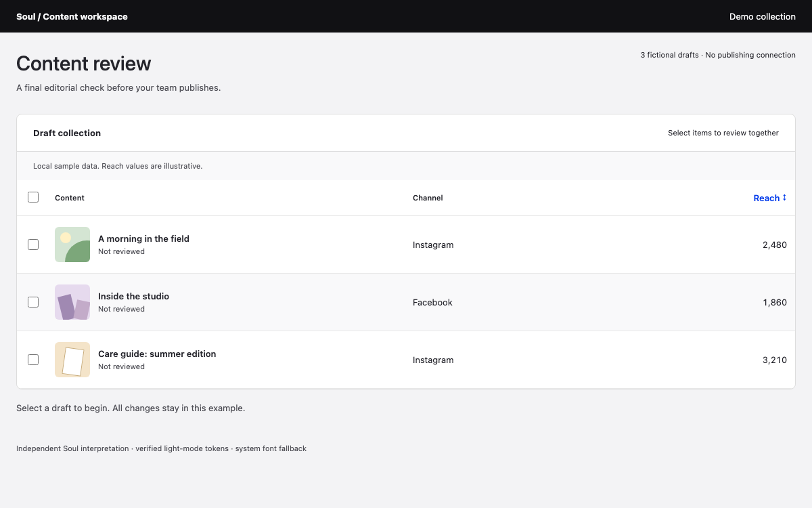The height and width of the screenshot is (508, 812).
Task: Check the 'Inside the studio' checkbox
Action: [33, 302]
